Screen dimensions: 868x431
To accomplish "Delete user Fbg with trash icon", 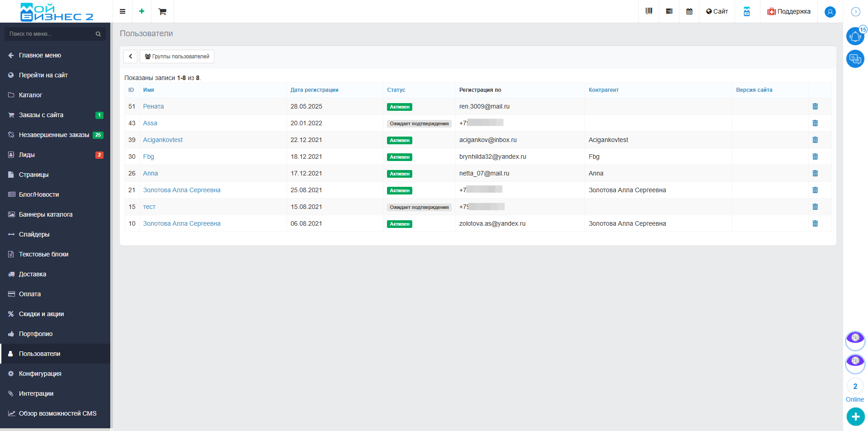I will coord(815,156).
